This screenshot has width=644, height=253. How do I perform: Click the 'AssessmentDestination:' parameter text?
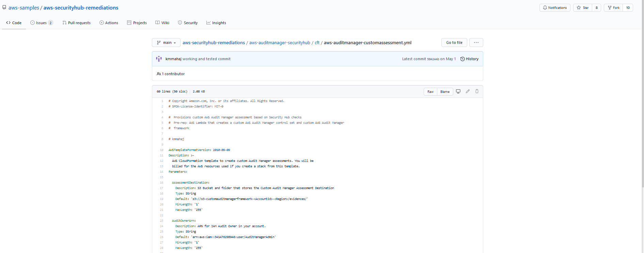(191, 183)
